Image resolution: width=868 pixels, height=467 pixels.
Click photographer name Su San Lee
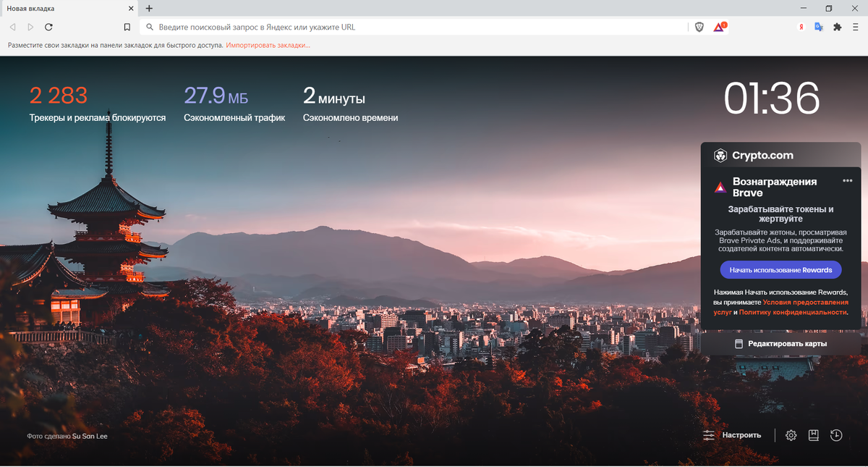tap(90, 437)
